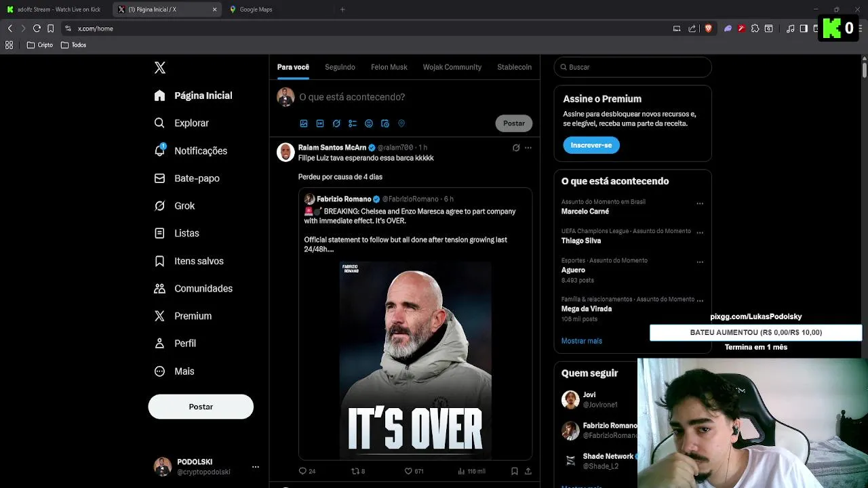Open Itens salvos bookmarks page
Image resolution: width=868 pixels, height=488 pixels.
click(x=189, y=261)
